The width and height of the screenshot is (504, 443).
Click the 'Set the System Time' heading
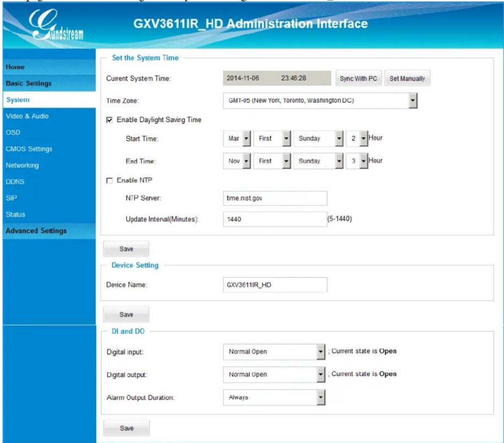click(145, 58)
